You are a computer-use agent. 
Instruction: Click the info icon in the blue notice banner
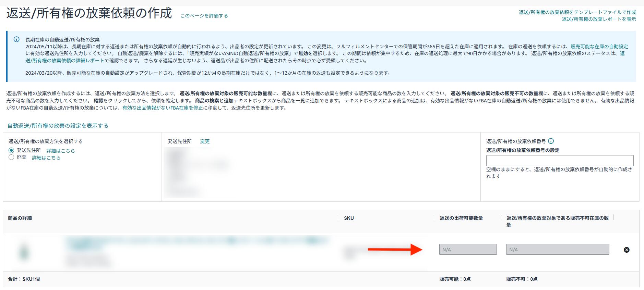tap(16, 39)
